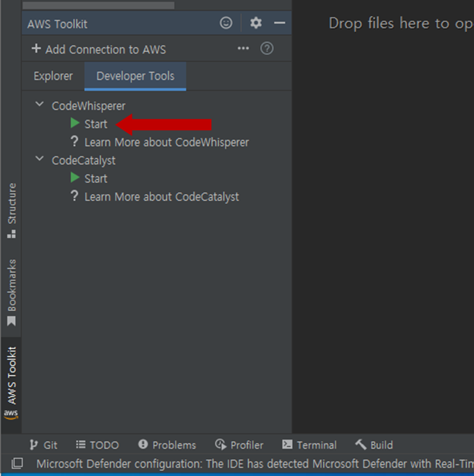Viewport: 474px width, 476px height.
Task: Click the question mark beside Learn More about CodeCatalyst
Action: point(74,196)
